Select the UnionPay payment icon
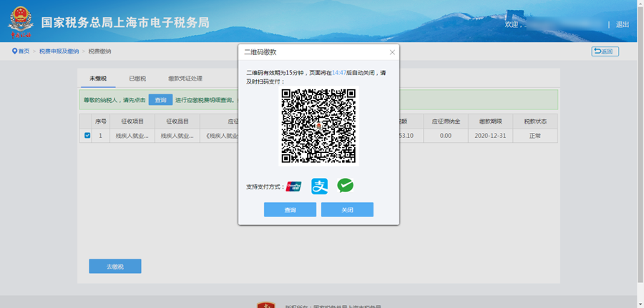Image resolution: width=644 pixels, height=308 pixels. pyautogui.click(x=293, y=187)
